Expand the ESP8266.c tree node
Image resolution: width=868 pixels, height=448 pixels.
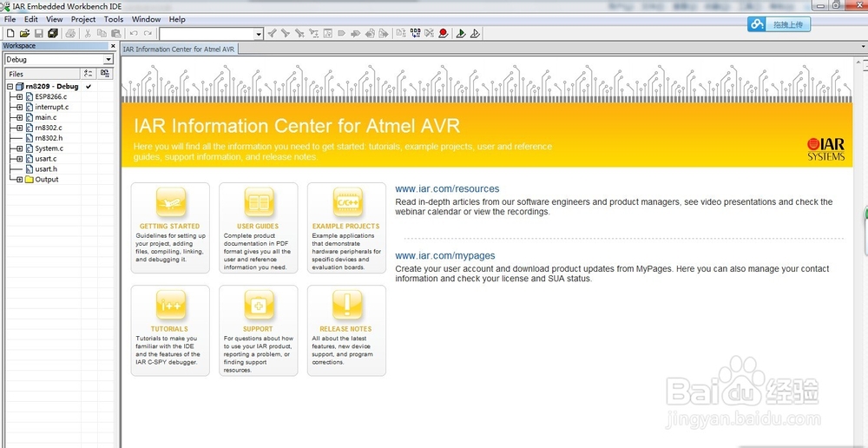point(19,97)
